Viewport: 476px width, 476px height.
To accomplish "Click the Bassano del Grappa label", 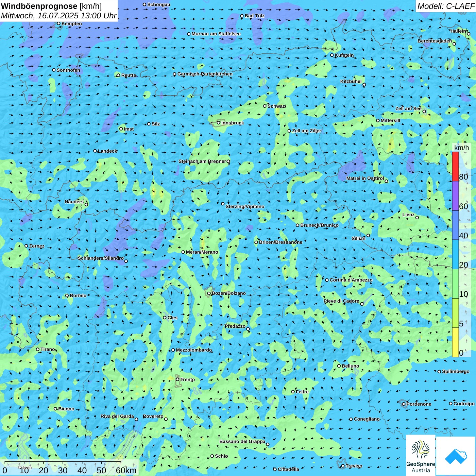I will click(242, 441).
